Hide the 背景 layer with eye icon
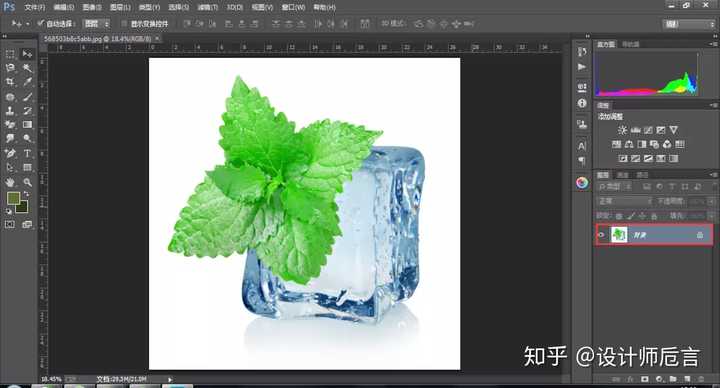This screenshot has height=388, width=720. click(601, 235)
